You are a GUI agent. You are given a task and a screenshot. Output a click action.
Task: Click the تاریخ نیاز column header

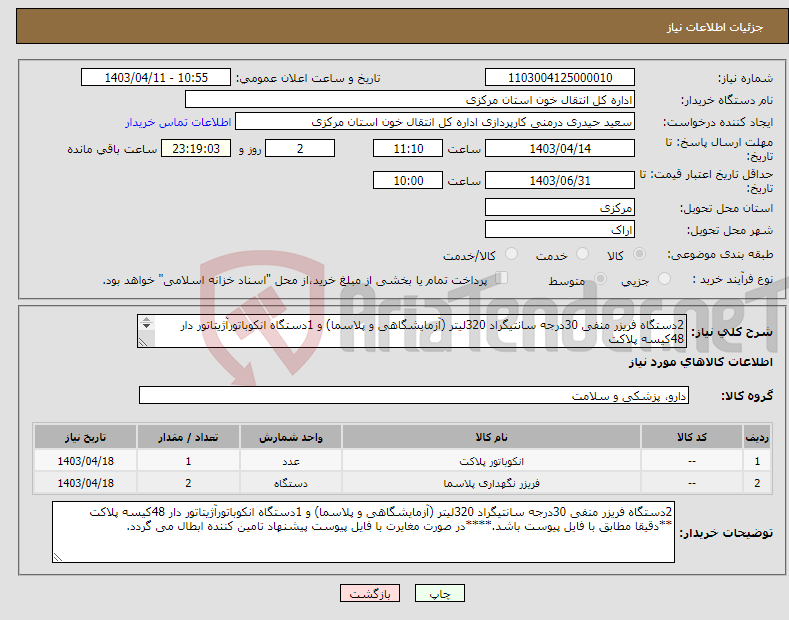coord(86,437)
